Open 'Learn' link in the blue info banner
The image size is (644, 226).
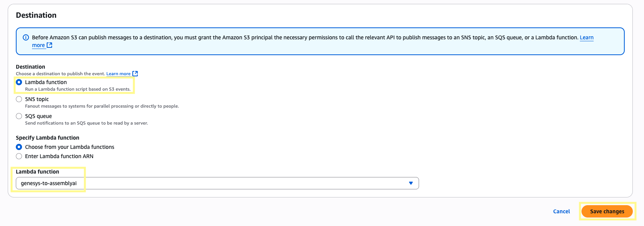click(587, 37)
